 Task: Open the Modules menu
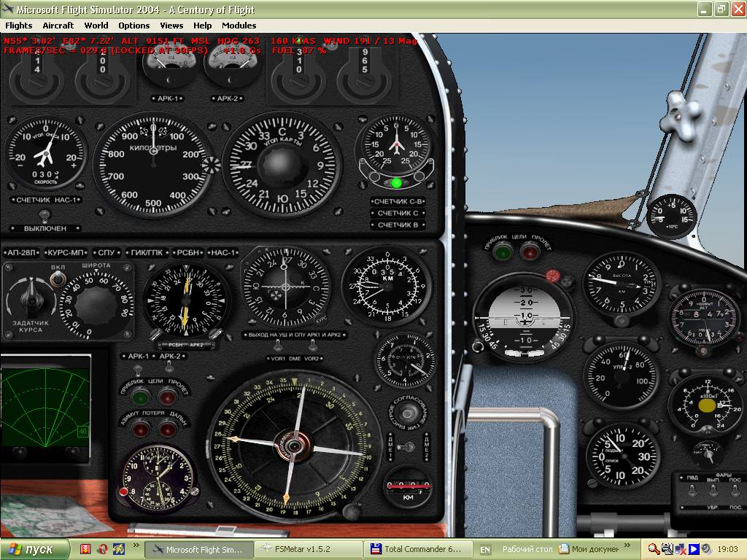pyautogui.click(x=239, y=26)
